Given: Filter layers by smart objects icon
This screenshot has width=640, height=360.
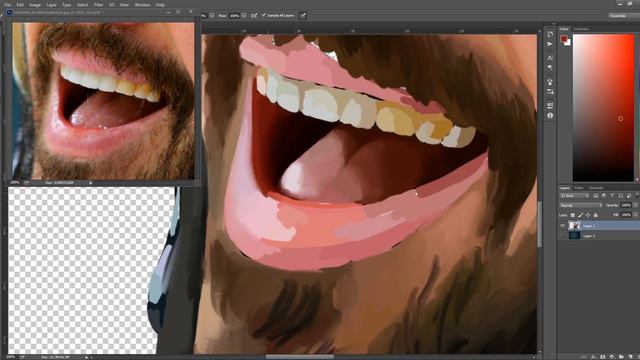Looking at the screenshot, I should (629, 196).
